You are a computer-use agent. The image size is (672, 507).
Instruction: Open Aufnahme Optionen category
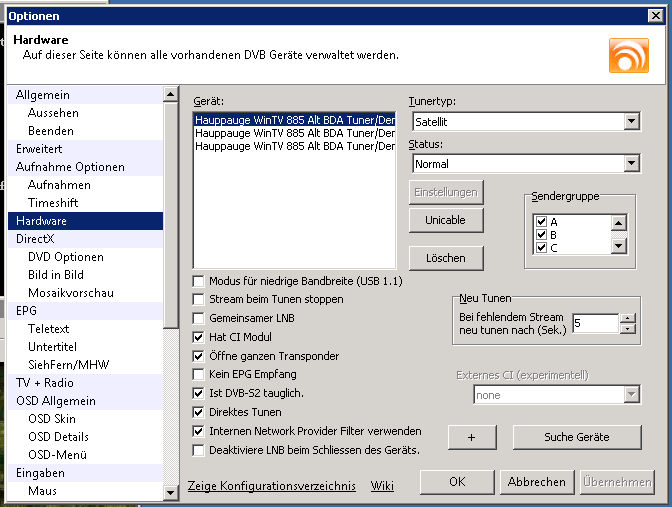pyautogui.click(x=85, y=167)
